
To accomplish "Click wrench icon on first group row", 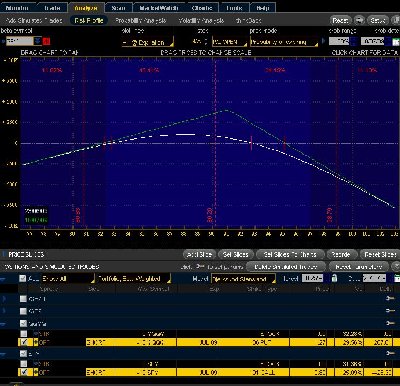I will coord(390,298).
